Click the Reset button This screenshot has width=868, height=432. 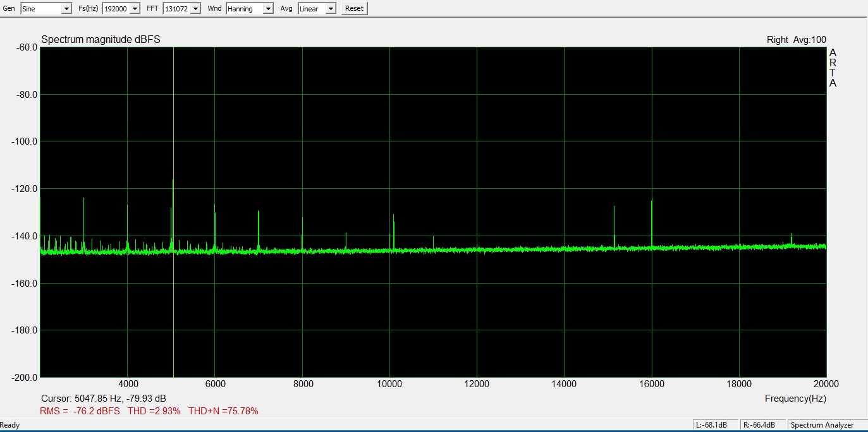pyautogui.click(x=354, y=9)
